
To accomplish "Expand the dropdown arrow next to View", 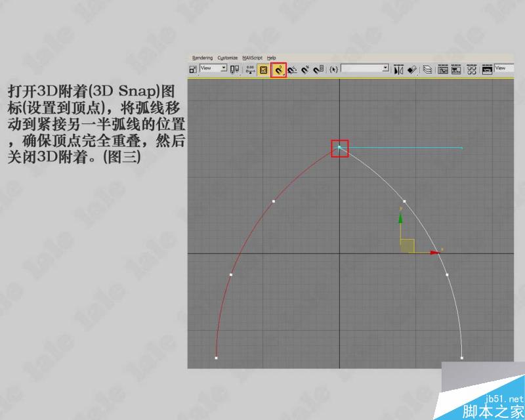I will (223, 68).
